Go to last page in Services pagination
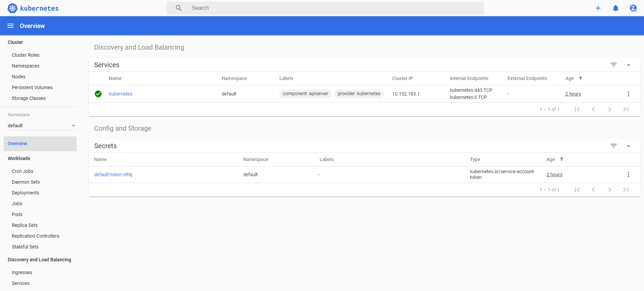This screenshot has width=644, height=291. (x=626, y=109)
